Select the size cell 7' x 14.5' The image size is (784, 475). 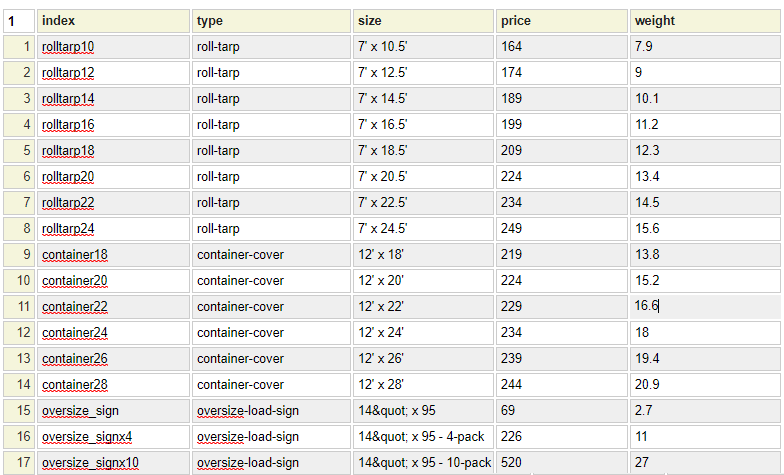tap(423, 99)
